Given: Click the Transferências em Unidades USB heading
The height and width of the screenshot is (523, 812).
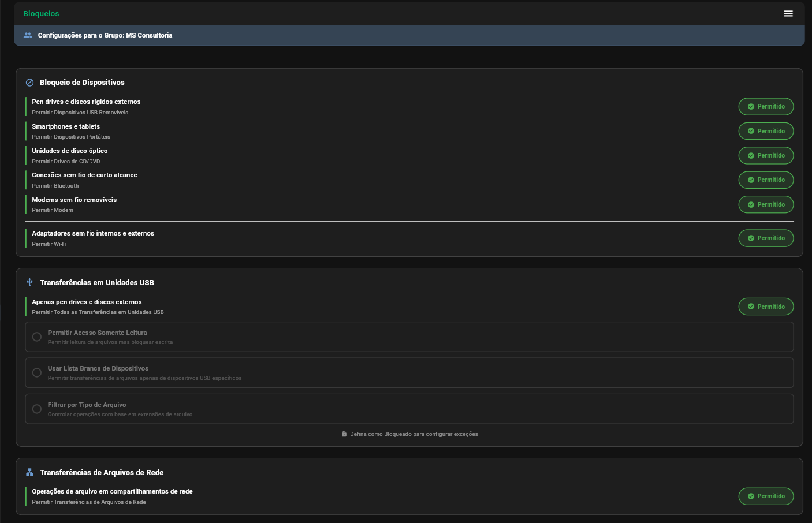Looking at the screenshot, I should point(97,283).
